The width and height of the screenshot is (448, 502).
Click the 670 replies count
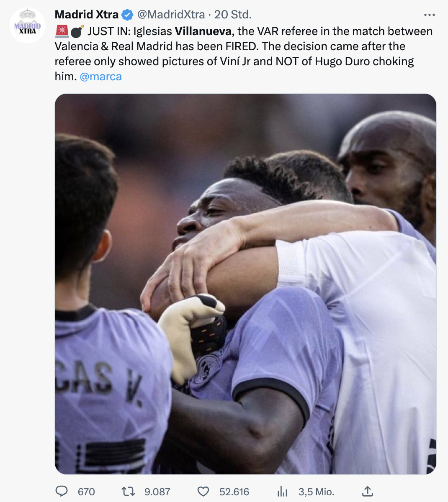click(x=86, y=492)
